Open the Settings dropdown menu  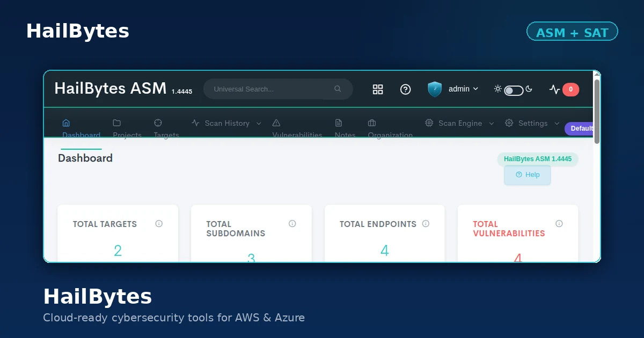[532, 123]
